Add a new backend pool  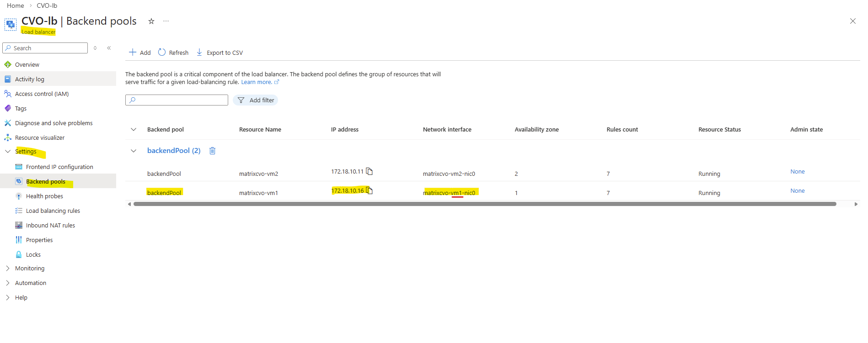(140, 53)
